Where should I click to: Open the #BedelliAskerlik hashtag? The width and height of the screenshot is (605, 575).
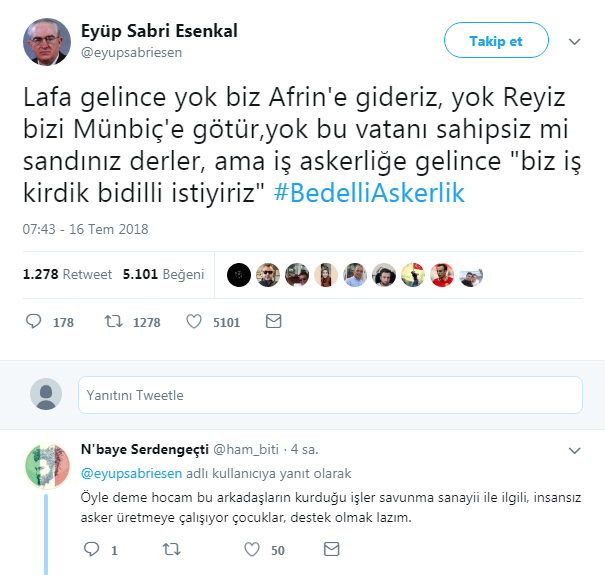[x=369, y=193]
